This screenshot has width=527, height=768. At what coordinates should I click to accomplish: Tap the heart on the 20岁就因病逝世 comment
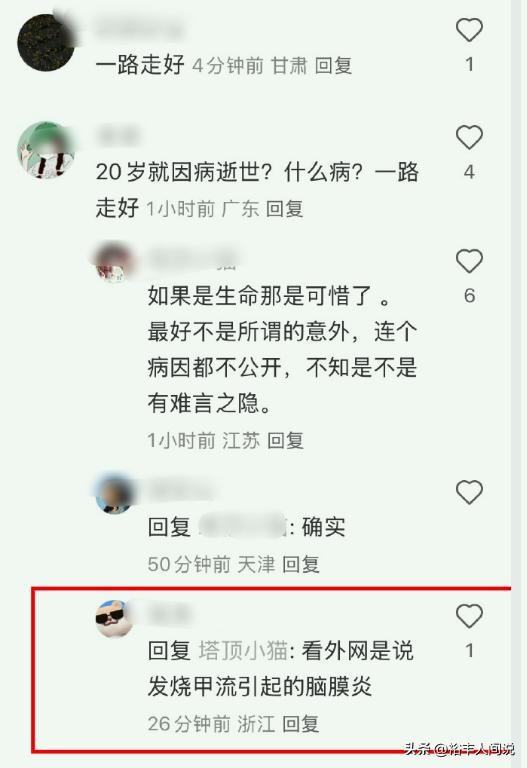(469, 137)
